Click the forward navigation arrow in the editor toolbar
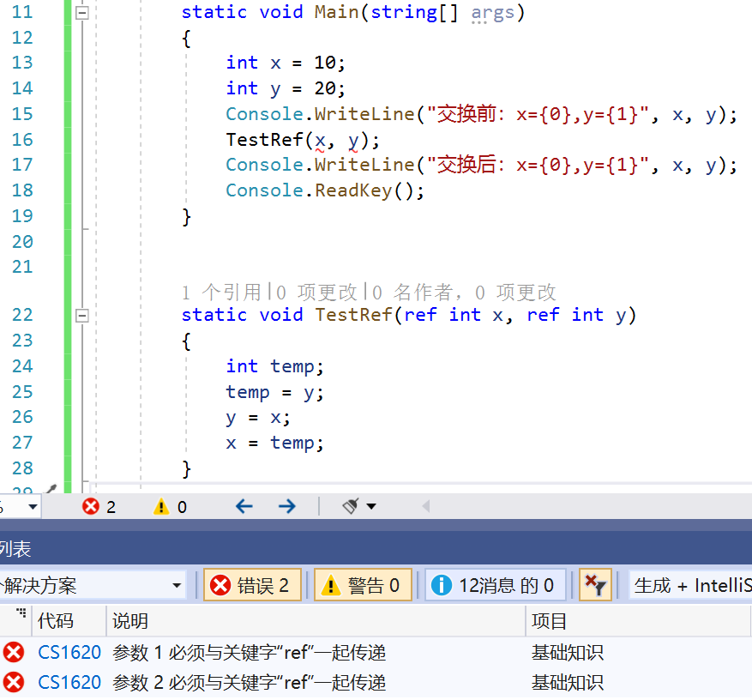The width and height of the screenshot is (752, 700). (x=286, y=506)
